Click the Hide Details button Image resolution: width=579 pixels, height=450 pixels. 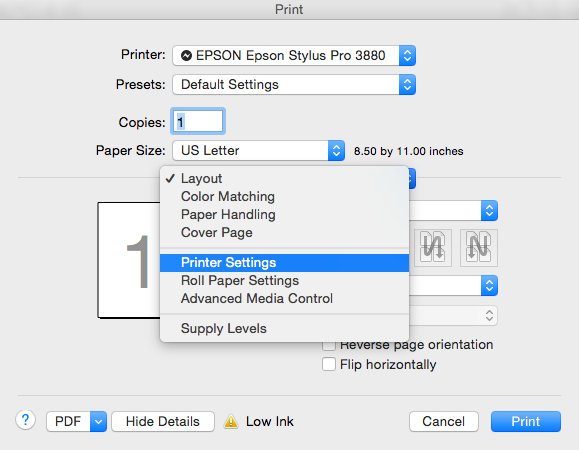click(163, 422)
